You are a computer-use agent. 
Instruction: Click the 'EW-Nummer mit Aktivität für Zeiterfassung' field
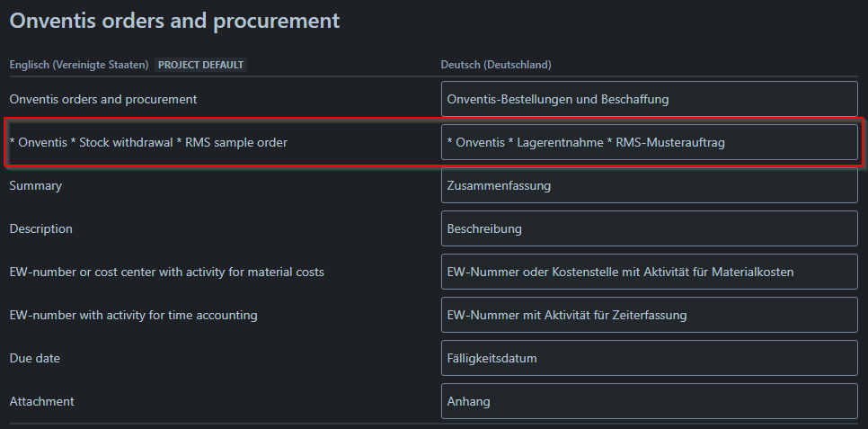(x=649, y=315)
